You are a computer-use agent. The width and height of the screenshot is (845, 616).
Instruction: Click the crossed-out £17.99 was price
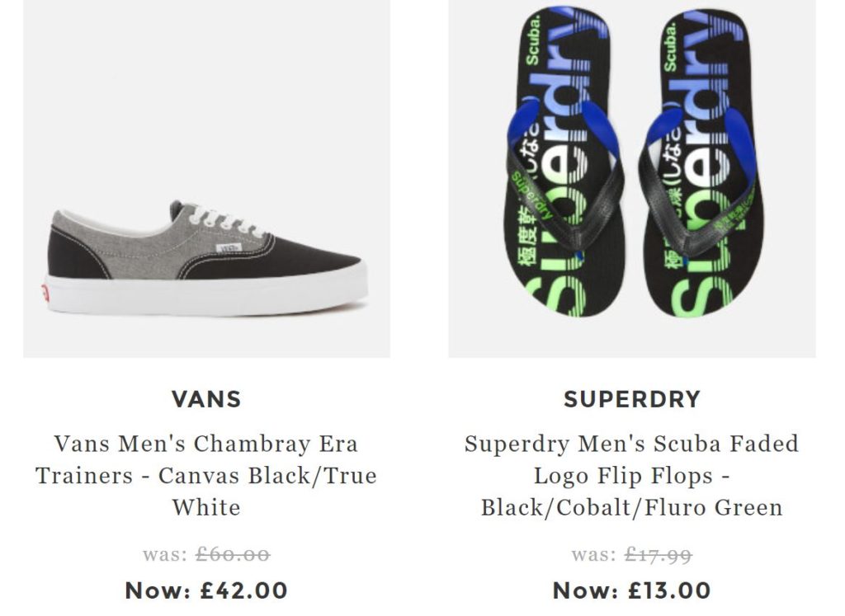(658, 555)
